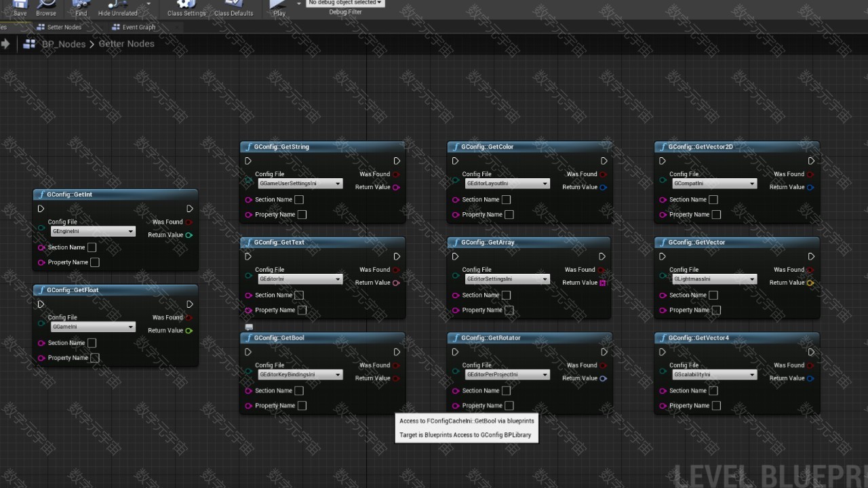The height and width of the screenshot is (488, 868).
Task: Click the Browse toolbar button
Action: coord(46,9)
